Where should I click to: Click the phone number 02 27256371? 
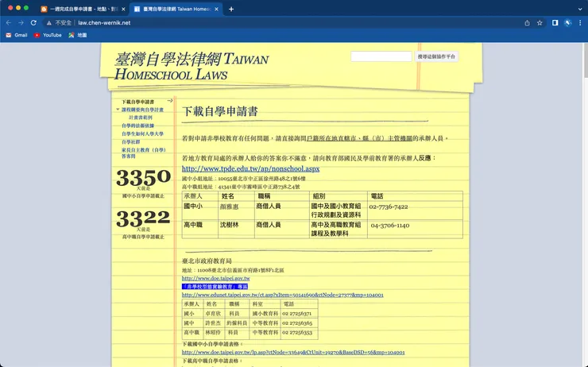pos(296,314)
